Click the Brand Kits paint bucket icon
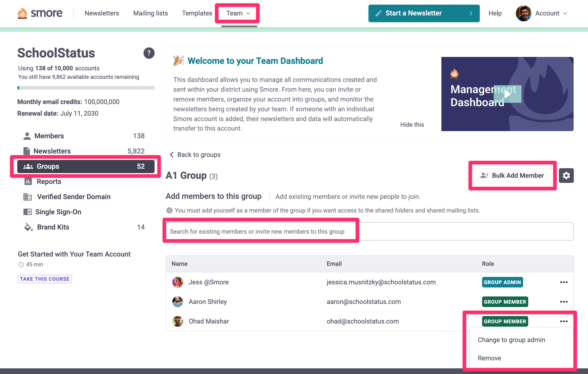This screenshot has width=588, height=374. [x=28, y=227]
